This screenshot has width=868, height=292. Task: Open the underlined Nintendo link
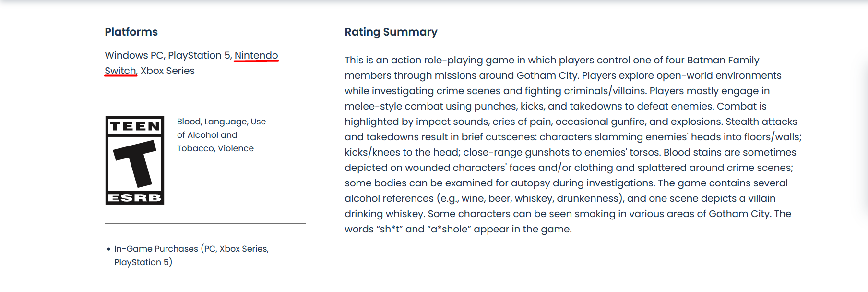(256, 55)
